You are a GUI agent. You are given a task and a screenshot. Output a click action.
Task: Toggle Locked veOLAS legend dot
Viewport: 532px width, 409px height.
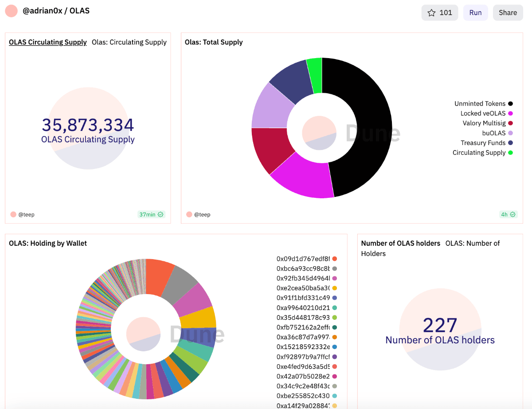tap(510, 114)
